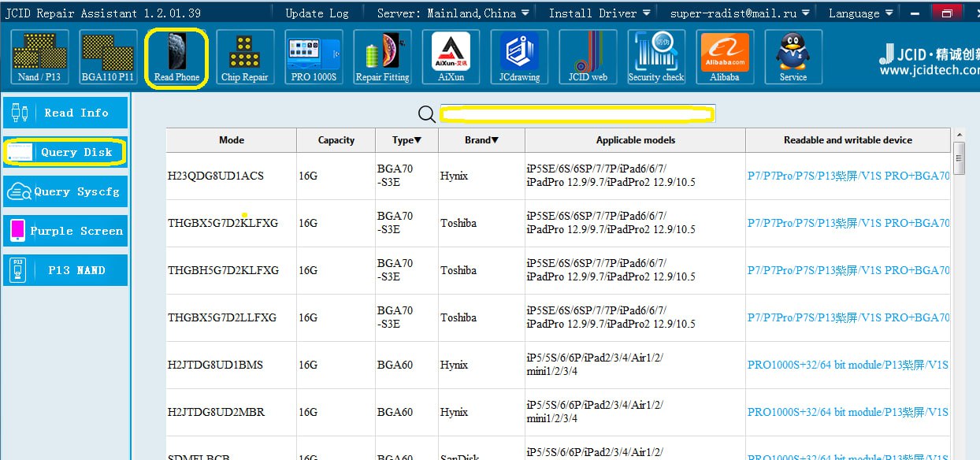980x460 pixels.
Task: Expand the Install Driver dropdown
Action: tap(600, 13)
